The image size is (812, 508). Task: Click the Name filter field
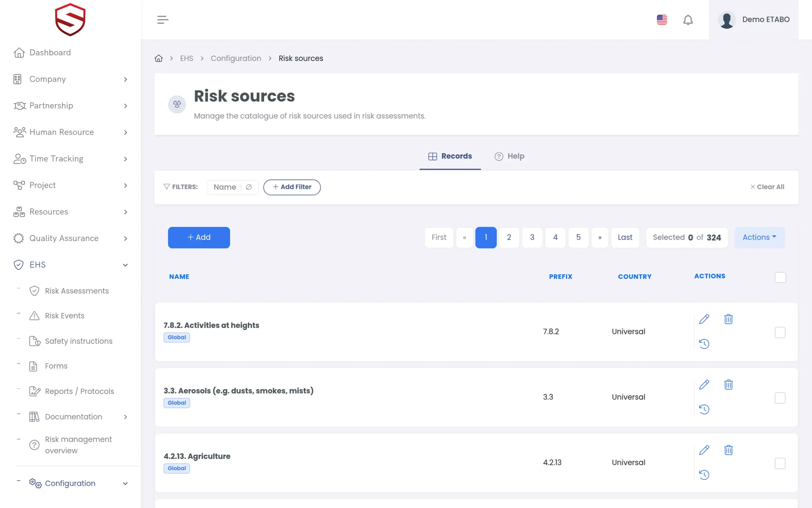(232, 187)
